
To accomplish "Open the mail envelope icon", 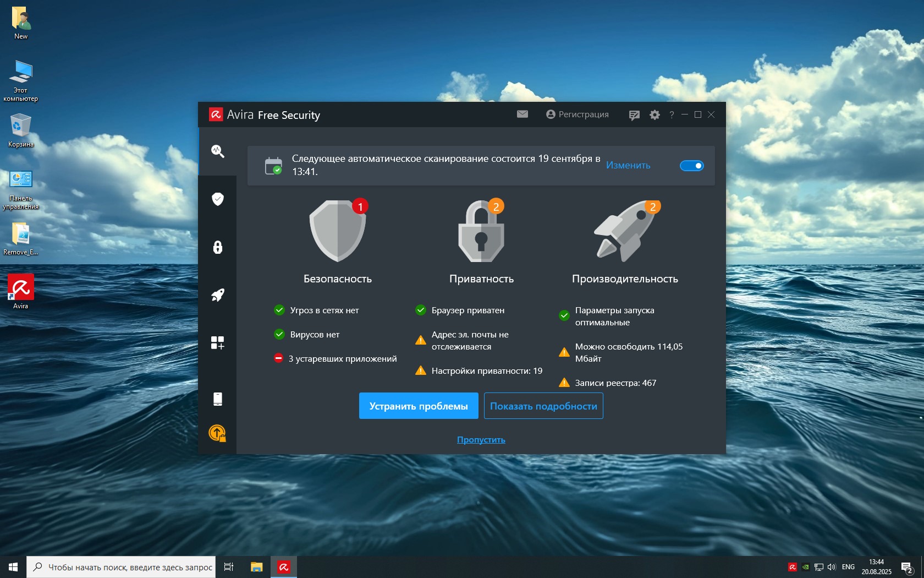I will [x=522, y=114].
